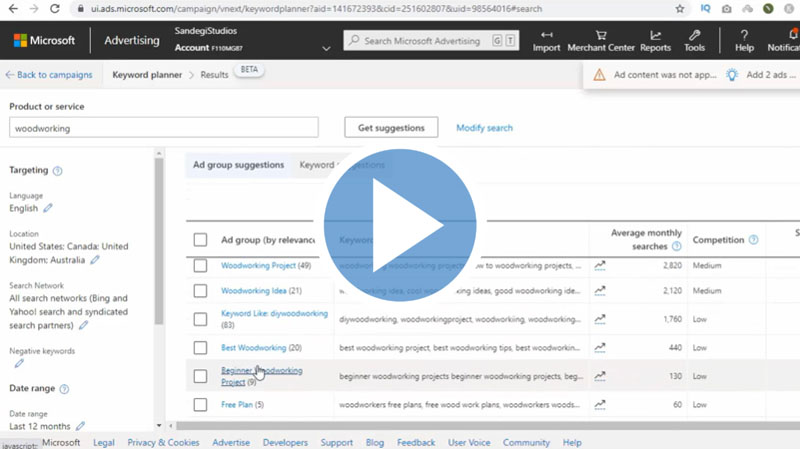Image resolution: width=800 pixels, height=449 pixels.
Task: Check the Keyword Like: diywoodworking row
Action: click(200, 319)
